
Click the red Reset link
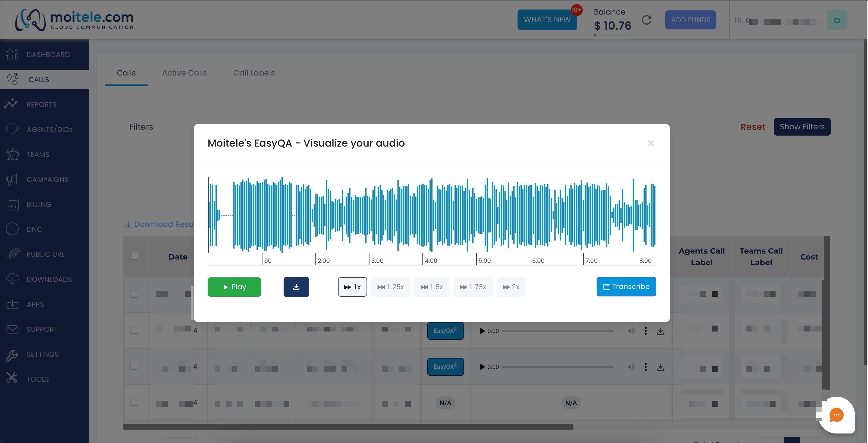pos(753,127)
